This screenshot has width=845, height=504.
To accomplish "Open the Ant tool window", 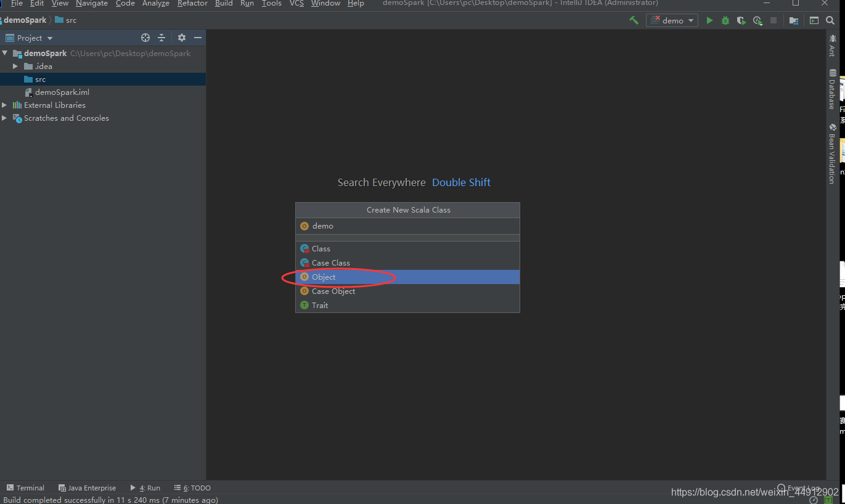I will [833, 46].
